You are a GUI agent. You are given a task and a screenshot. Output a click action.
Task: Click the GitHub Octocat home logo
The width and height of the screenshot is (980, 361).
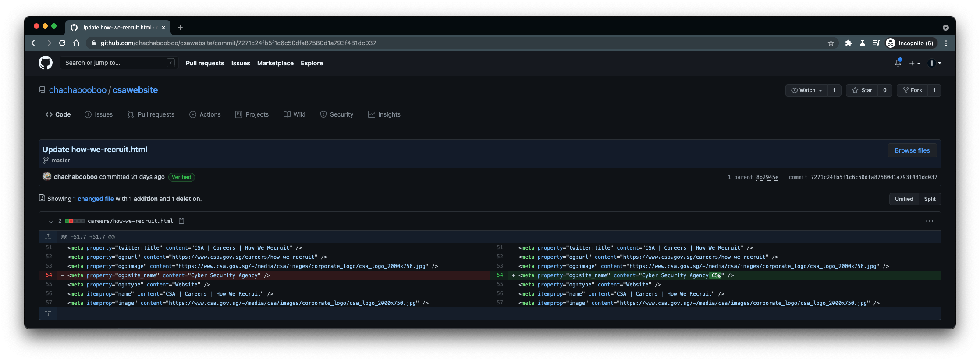point(45,63)
